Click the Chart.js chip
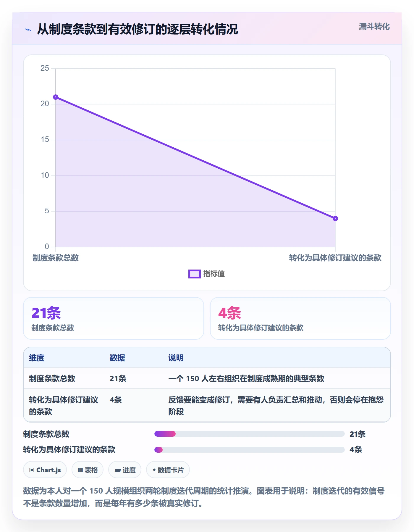This screenshot has height=532, width=414. point(45,470)
